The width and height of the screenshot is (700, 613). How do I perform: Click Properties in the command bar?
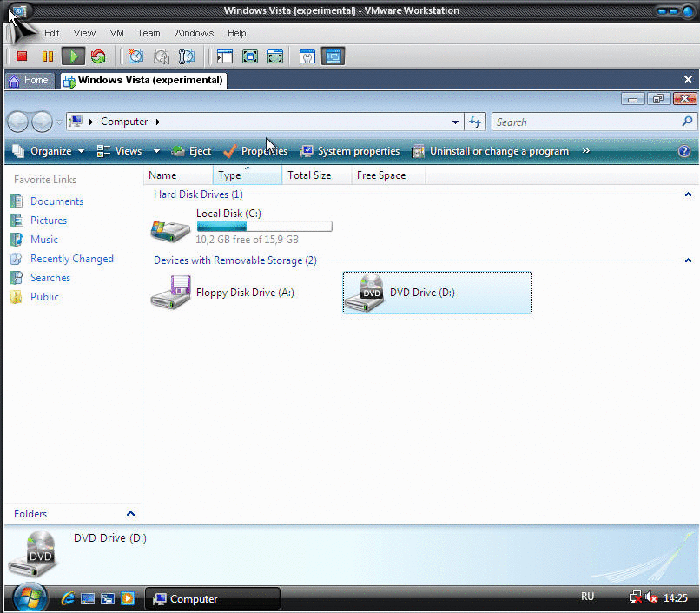click(x=256, y=151)
